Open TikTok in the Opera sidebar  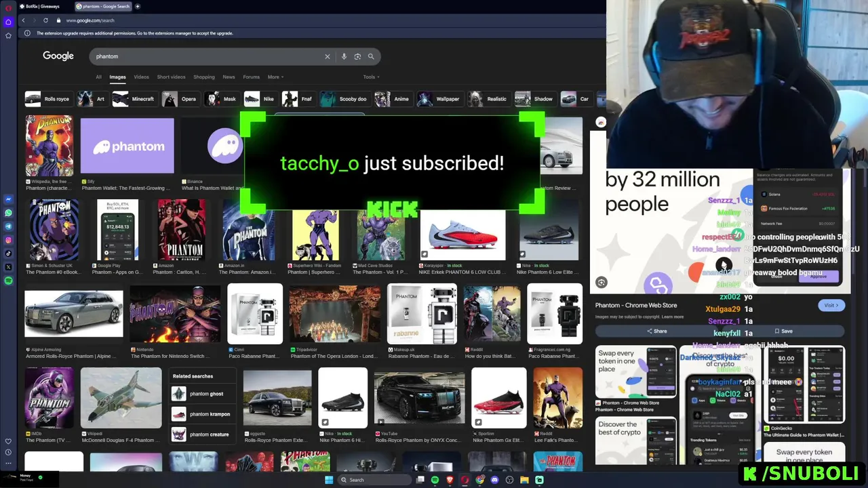pyautogui.click(x=8, y=253)
